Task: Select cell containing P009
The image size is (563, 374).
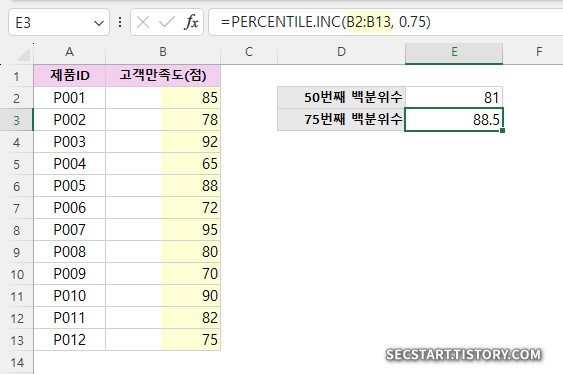Action: (70, 274)
